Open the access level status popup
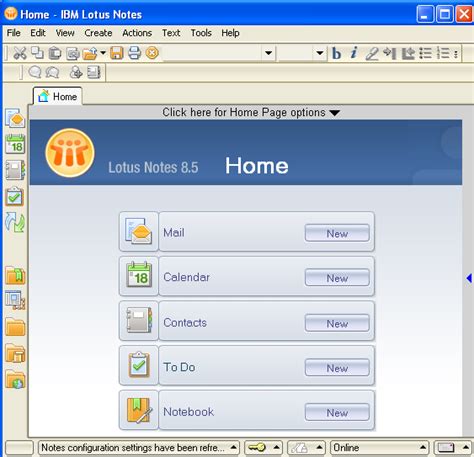474x457 pixels. click(x=306, y=447)
